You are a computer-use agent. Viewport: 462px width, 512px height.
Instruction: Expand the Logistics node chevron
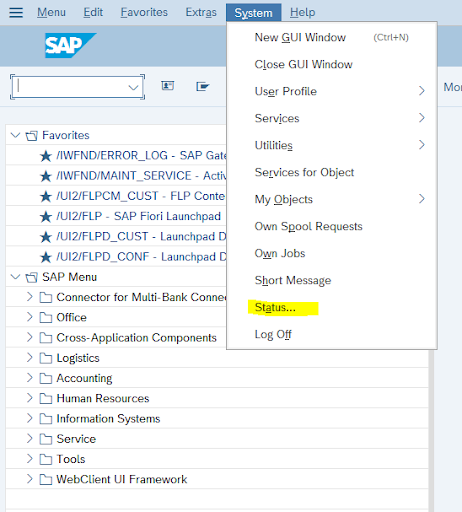(30, 357)
